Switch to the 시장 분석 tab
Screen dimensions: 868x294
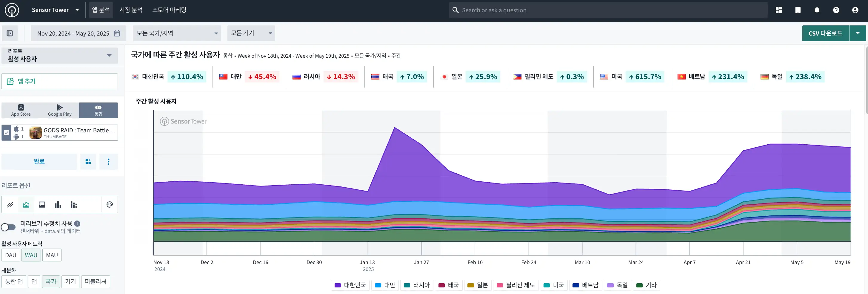pyautogui.click(x=131, y=10)
